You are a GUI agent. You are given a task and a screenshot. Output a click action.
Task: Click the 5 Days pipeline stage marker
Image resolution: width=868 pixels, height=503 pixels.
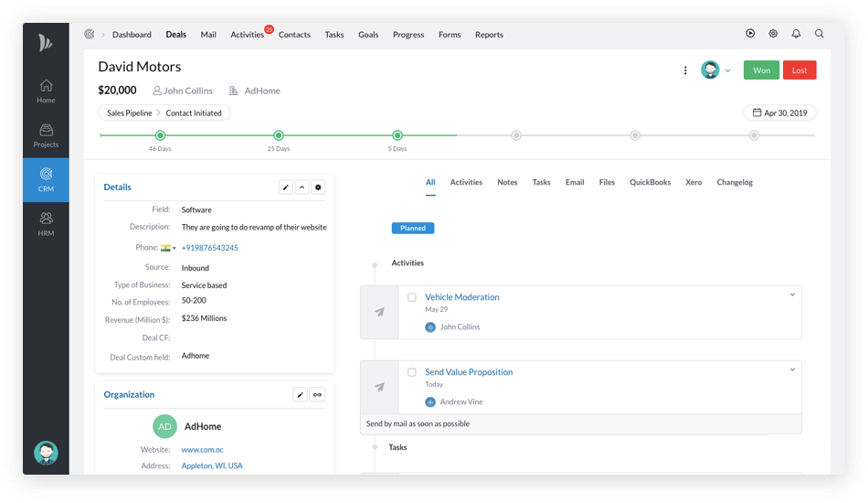[x=397, y=135]
